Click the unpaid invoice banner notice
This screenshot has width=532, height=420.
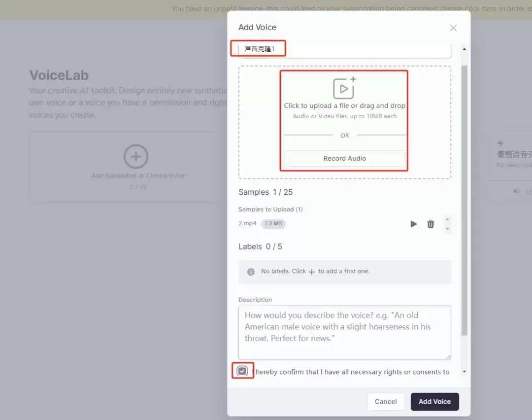pyautogui.click(x=352, y=8)
